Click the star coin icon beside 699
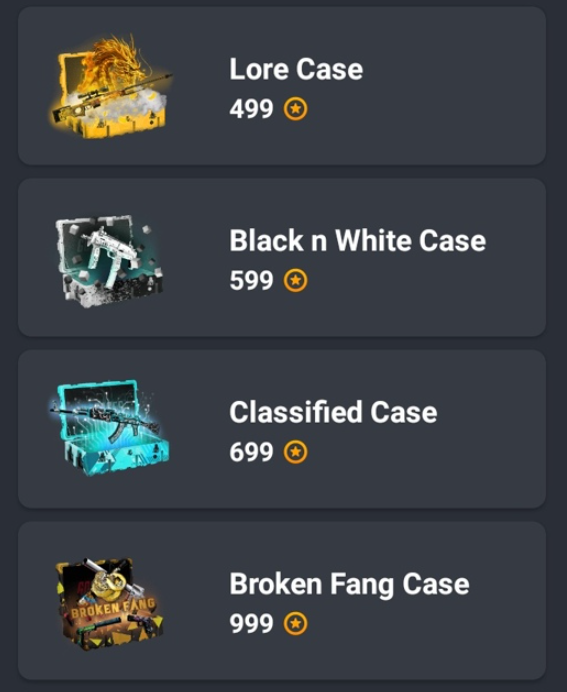This screenshot has height=692, width=567. [295, 452]
